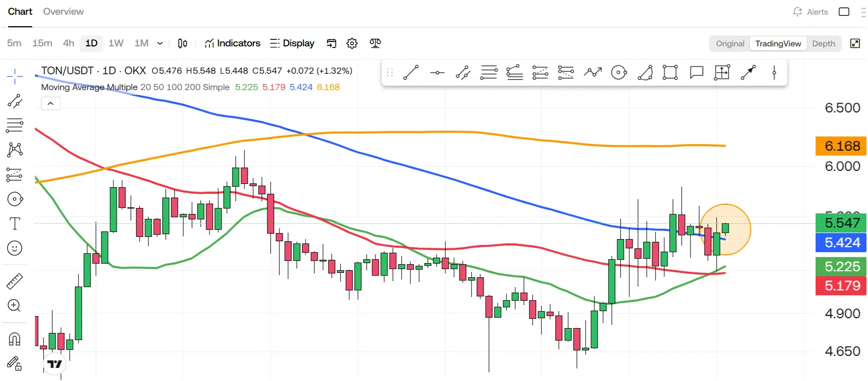Switch to Original chart view
The image size is (868, 381).
tap(730, 44)
